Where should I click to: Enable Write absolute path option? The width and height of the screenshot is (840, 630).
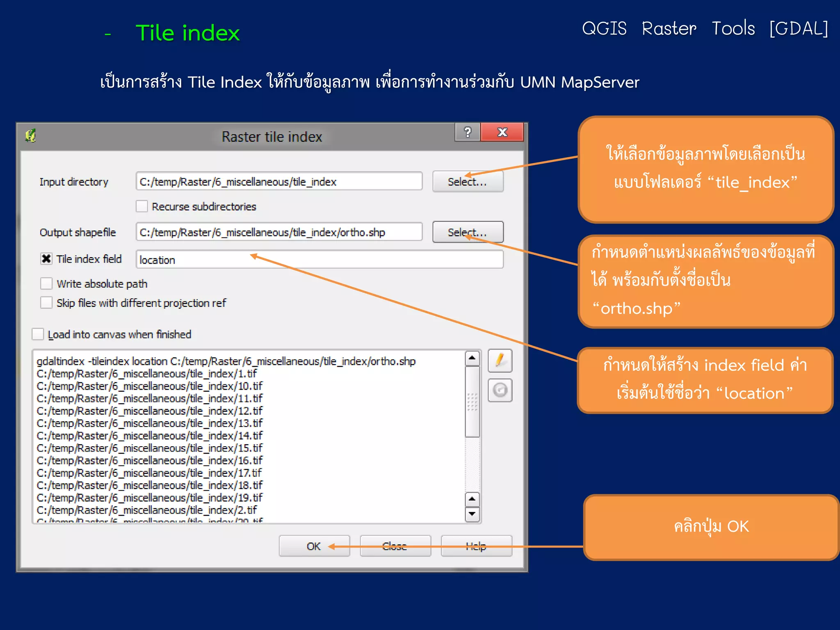[x=46, y=283]
